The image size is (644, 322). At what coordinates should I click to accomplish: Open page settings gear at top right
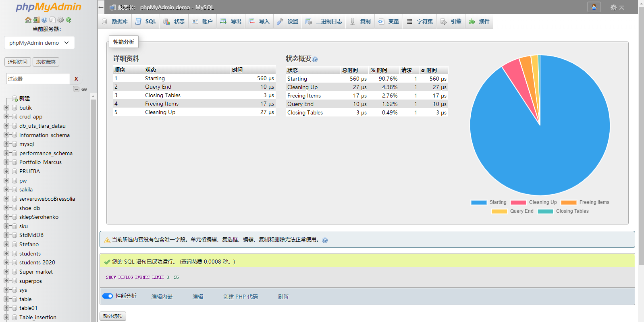coord(613,7)
